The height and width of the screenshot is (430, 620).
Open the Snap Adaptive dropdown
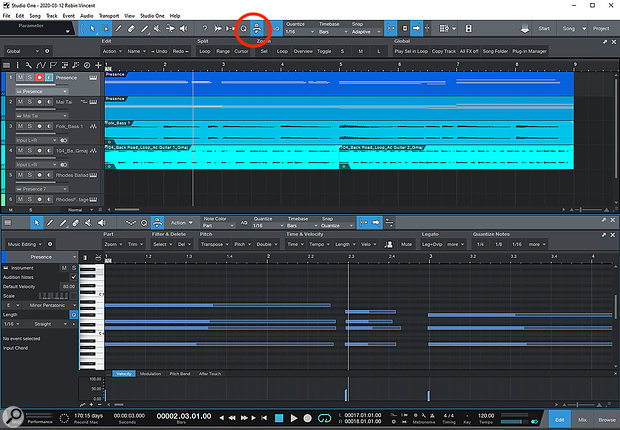click(366, 32)
